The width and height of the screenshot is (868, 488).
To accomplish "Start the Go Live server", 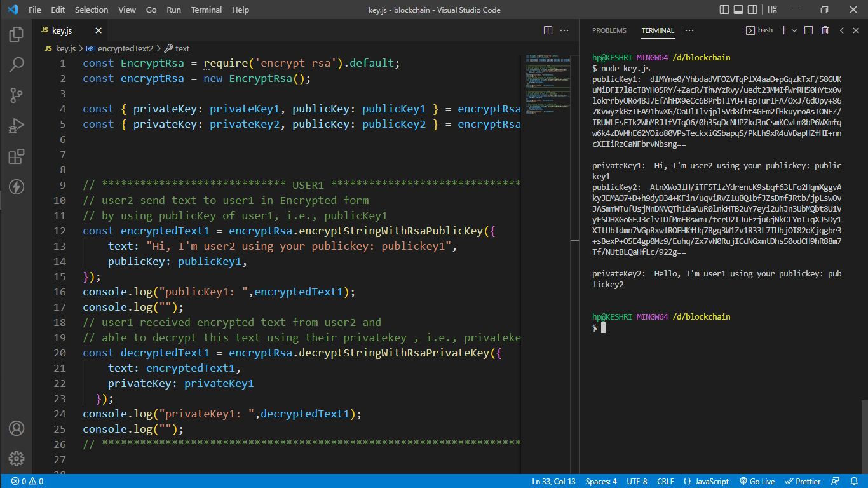I will (757, 482).
